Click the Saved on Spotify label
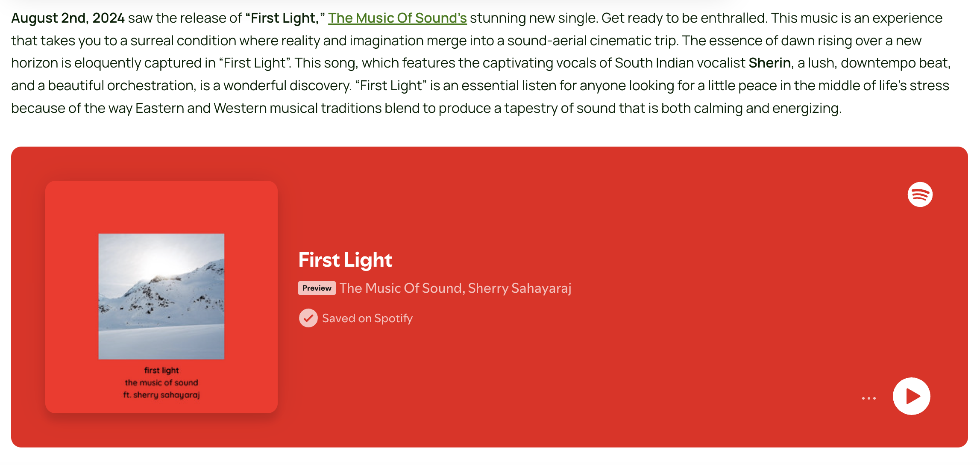The image size is (980, 465). 367,318
